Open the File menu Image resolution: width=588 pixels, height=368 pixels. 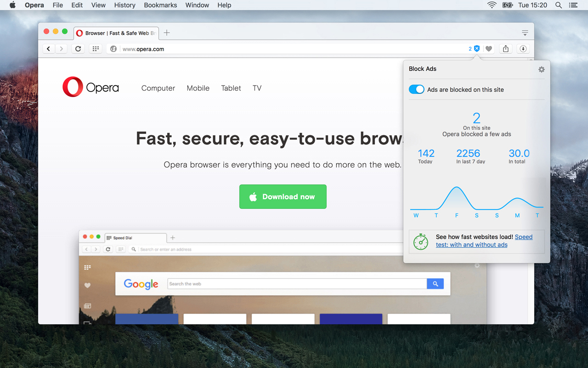click(58, 5)
